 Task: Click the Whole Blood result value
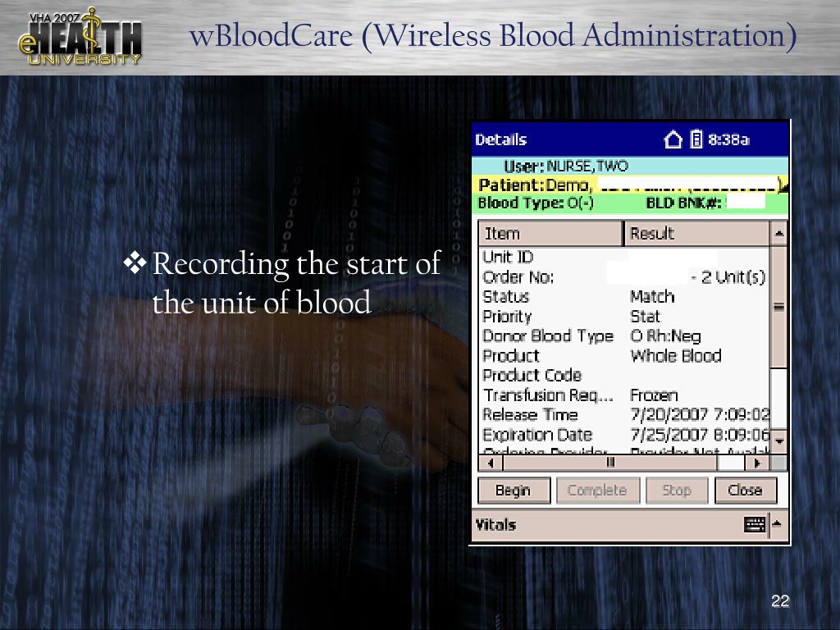pos(676,356)
